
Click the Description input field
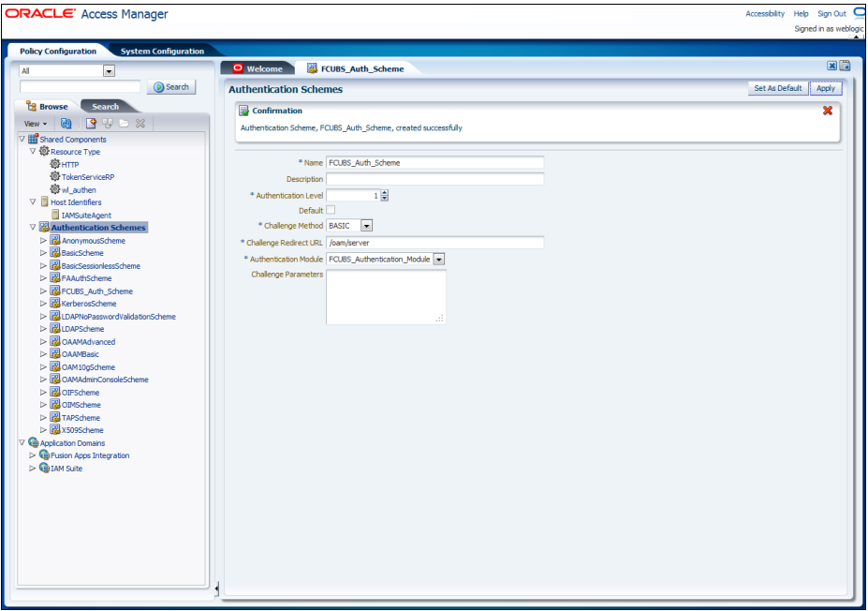(435, 179)
